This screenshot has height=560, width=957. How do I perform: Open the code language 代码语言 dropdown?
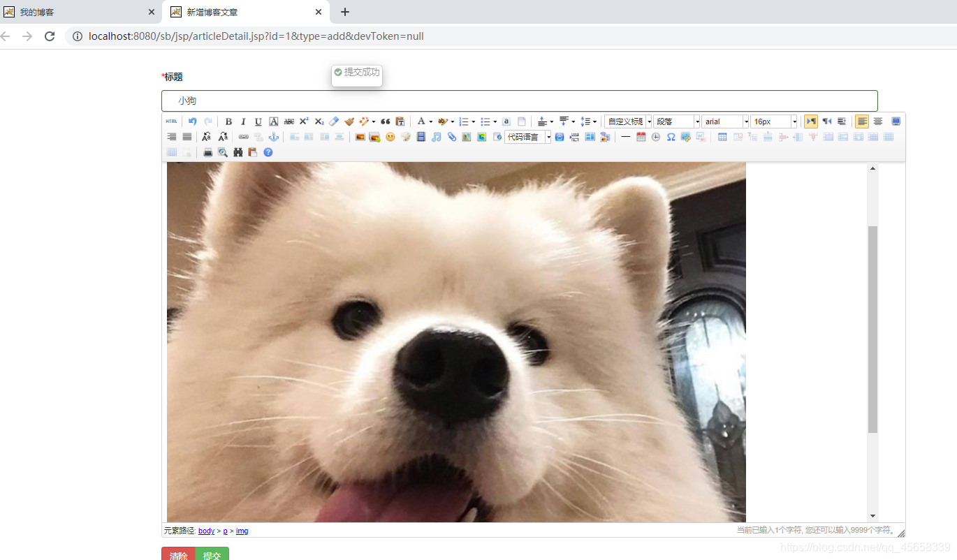point(528,137)
